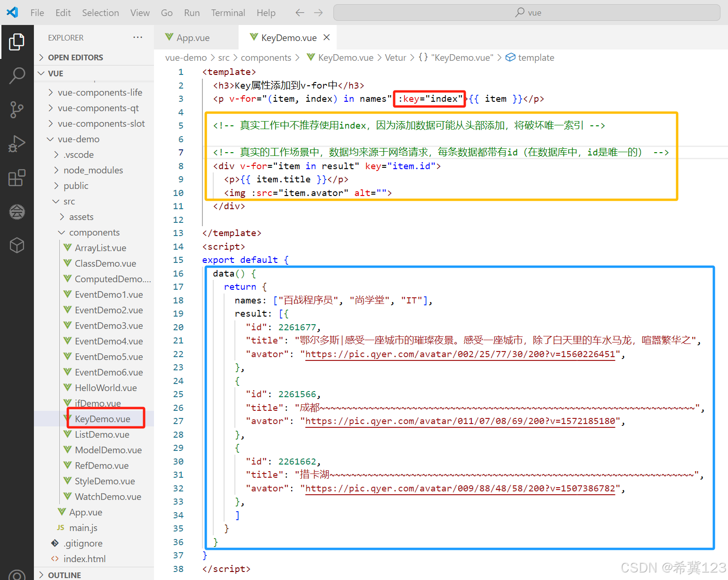Expand the OUTLINE section
Image resolution: width=728 pixels, height=580 pixels.
coord(94,574)
